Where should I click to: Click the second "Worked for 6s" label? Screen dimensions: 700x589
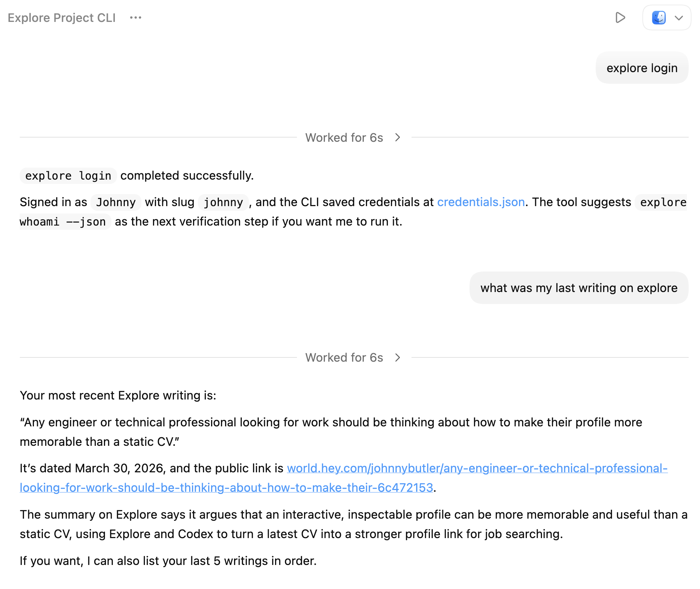[344, 357]
